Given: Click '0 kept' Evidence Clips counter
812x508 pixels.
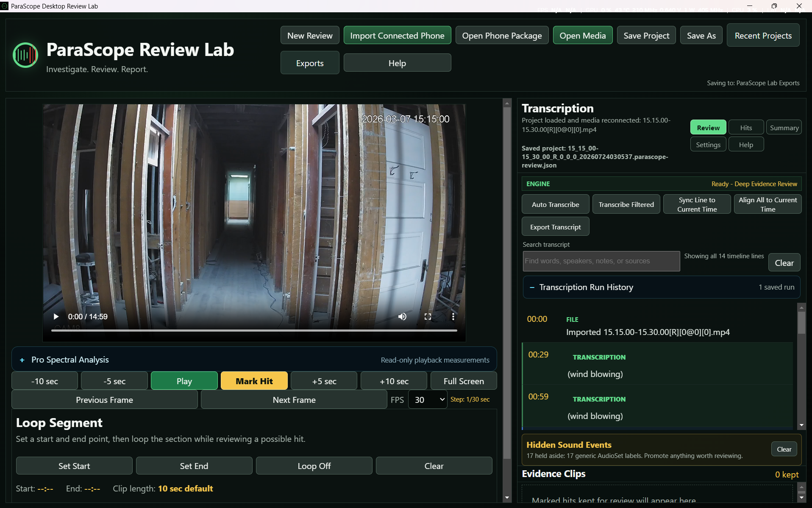Looking at the screenshot, I should pyautogui.click(x=787, y=475).
